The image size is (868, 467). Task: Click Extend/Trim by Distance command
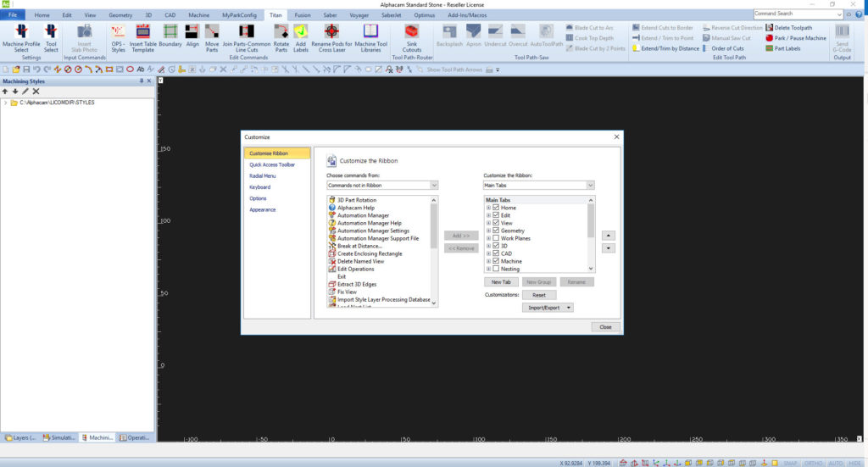coord(666,48)
